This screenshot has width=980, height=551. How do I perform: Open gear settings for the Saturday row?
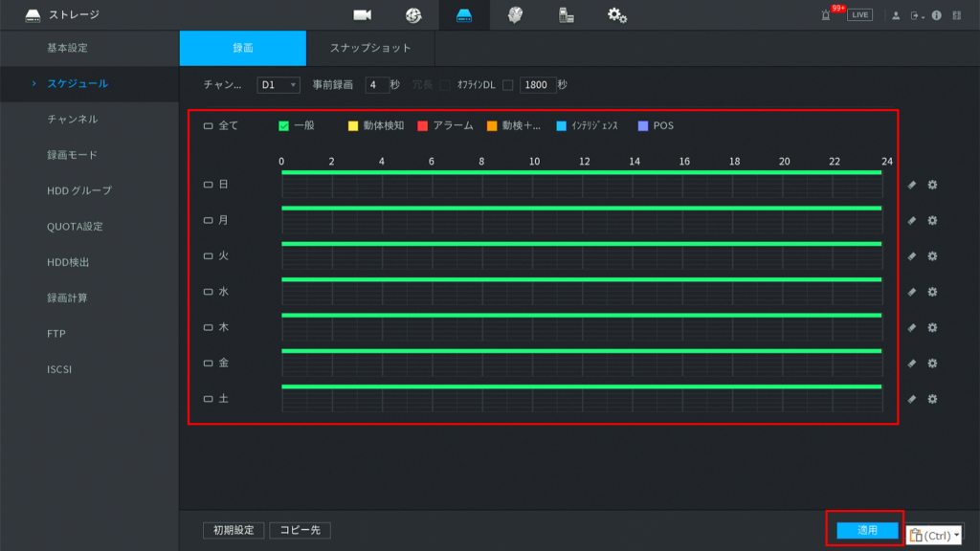click(932, 399)
